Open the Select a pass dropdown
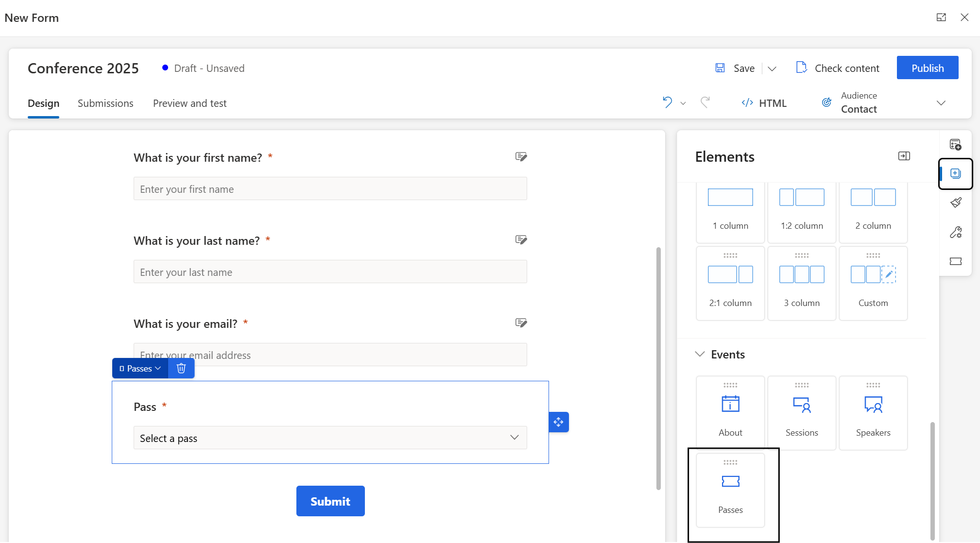This screenshot has height=543, width=980. pos(330,438)
